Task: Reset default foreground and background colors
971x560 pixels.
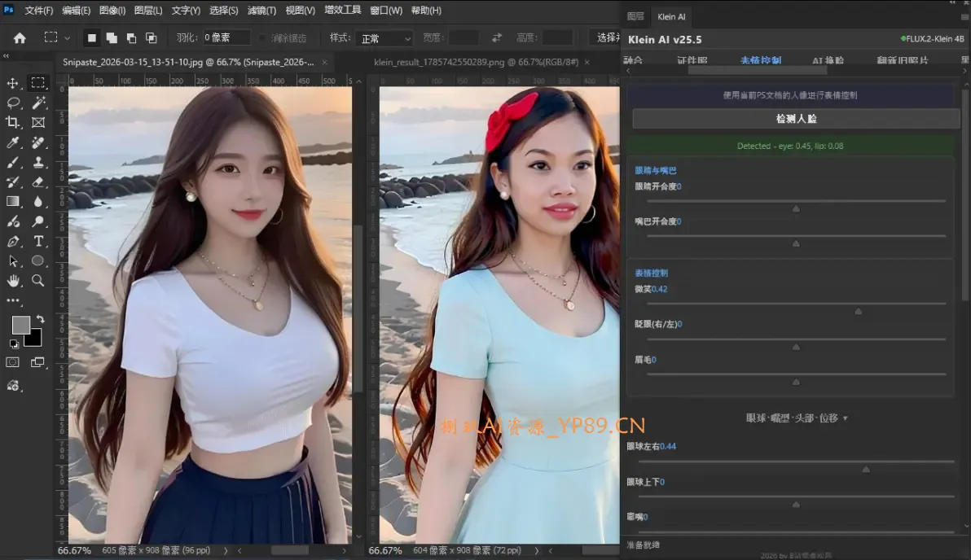Action: 14,344
